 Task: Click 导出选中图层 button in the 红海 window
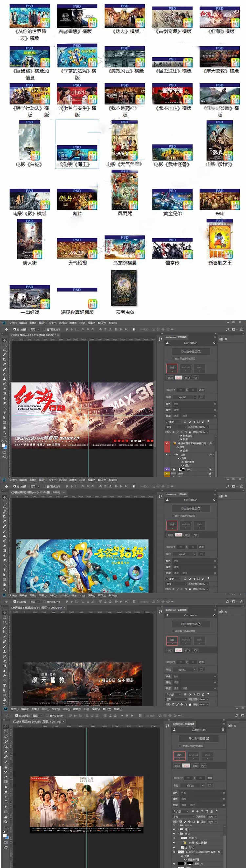click(191, 352)
